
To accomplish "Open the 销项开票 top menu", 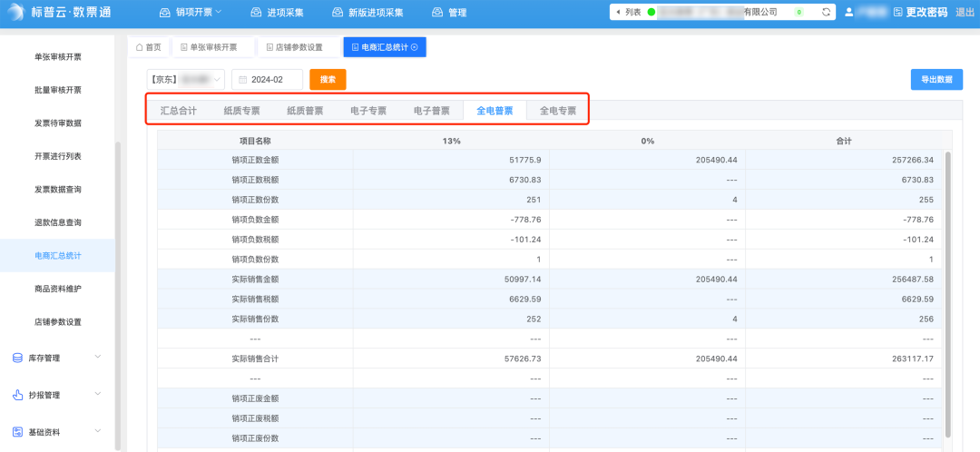I will 190,12.
